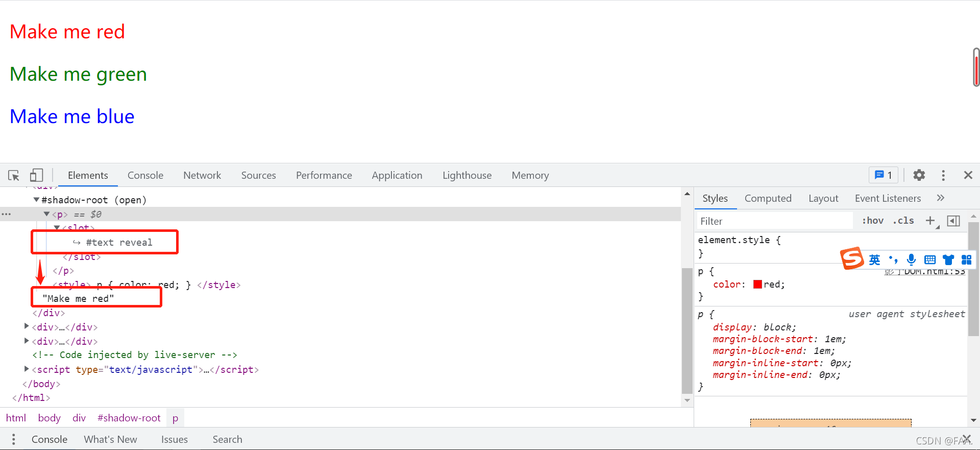Select the Event Listeners pane tab
980x450 pixels.
(888, 198)
